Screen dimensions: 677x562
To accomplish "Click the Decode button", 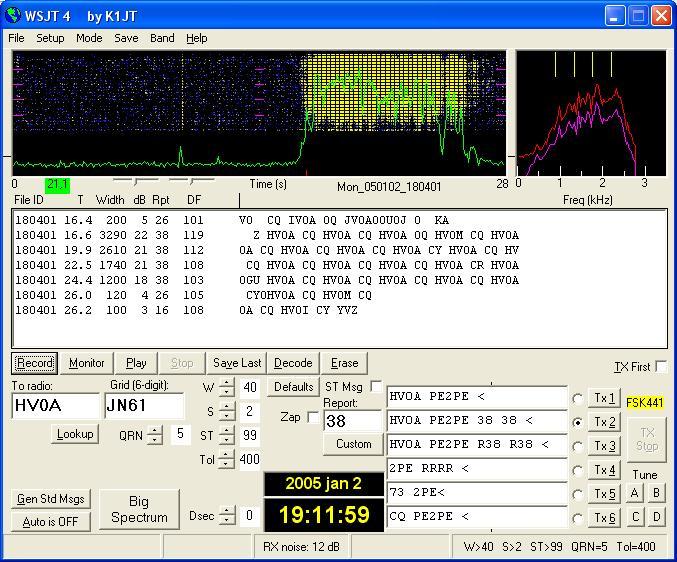I will [x=293, y=363].
